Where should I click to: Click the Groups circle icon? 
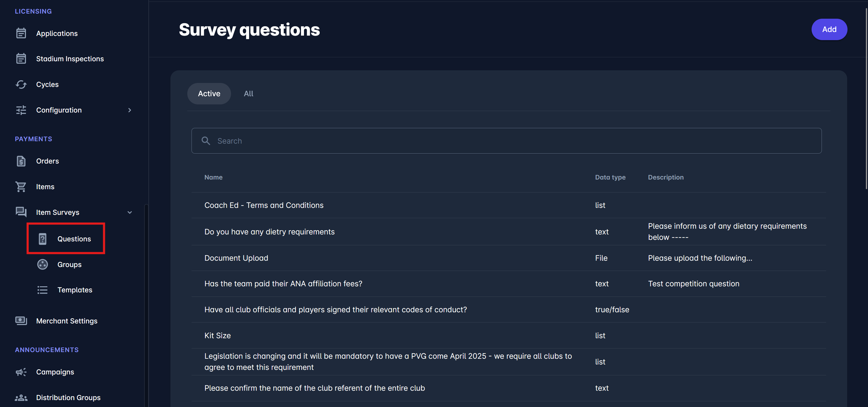pyautogui.click(x=43, y=265)
